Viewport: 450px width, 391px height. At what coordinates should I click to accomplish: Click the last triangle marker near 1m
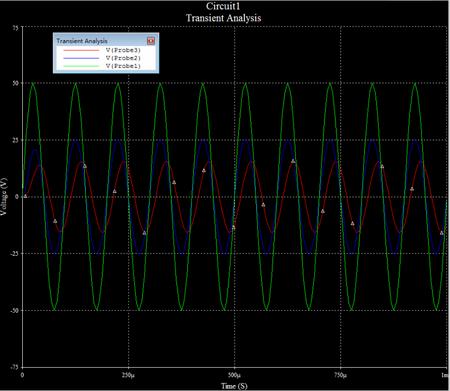pos(442,233)
